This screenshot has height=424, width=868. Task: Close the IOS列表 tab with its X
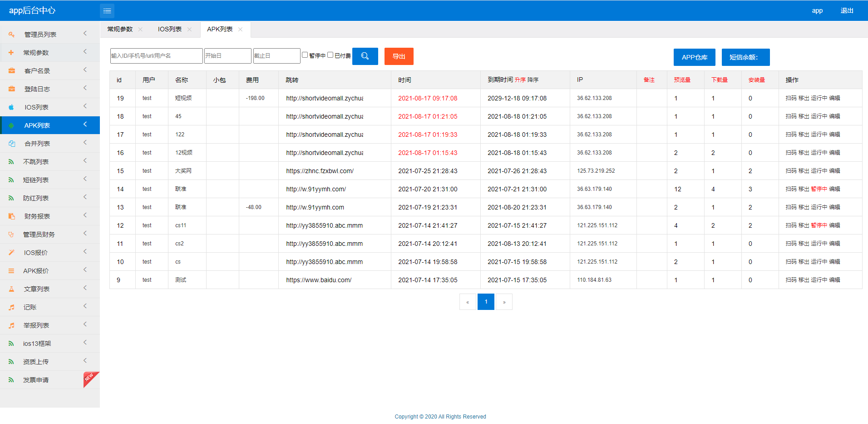189,30
